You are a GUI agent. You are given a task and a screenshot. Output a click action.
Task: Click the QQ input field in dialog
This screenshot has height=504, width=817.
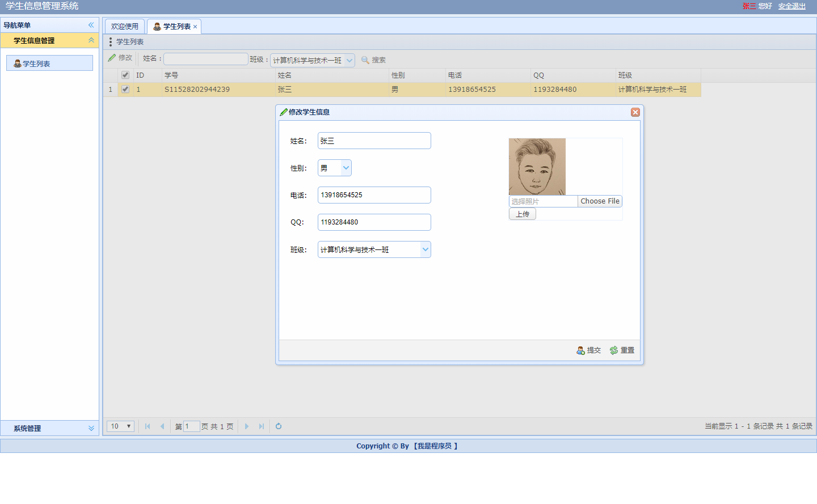[374, 222]
